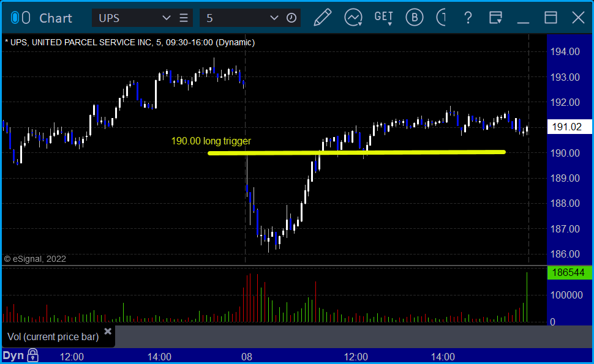Click the 194.00 price axis label
This screenshot has width=594, height=364.
click(x=565, y=52)
